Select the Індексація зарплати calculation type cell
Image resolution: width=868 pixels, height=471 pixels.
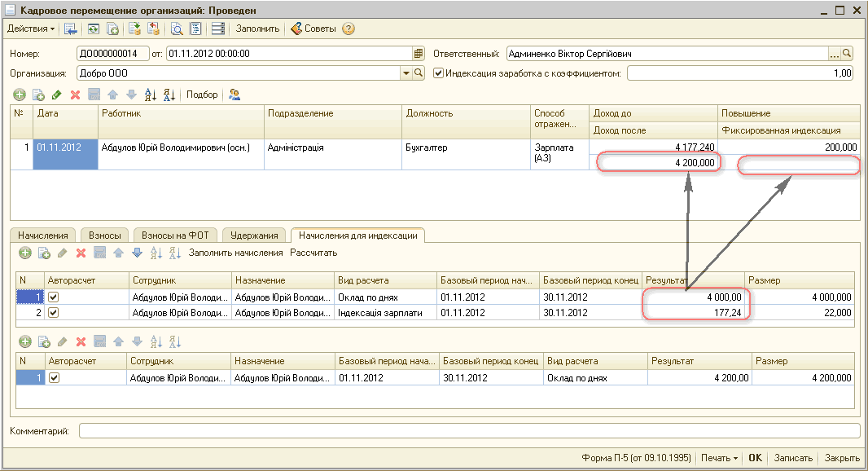pyautogui.click(x=385, y=313)
